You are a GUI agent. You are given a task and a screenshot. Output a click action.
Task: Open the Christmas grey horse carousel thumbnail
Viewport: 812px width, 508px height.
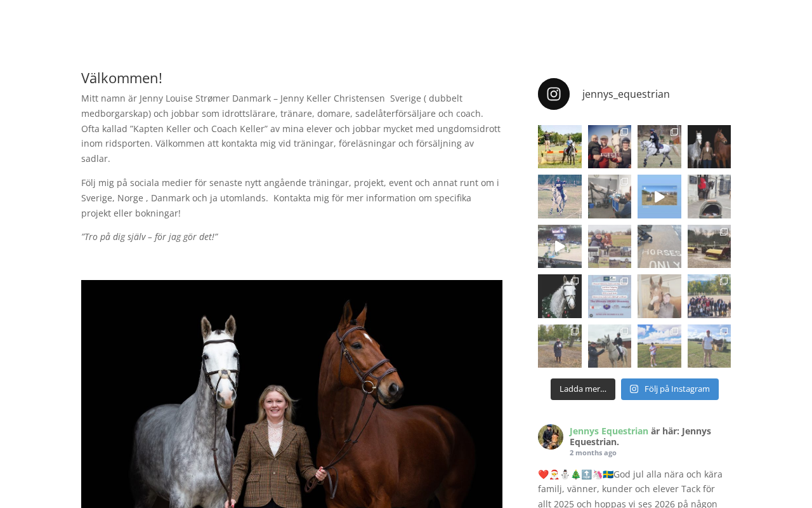tap(560, 297)
